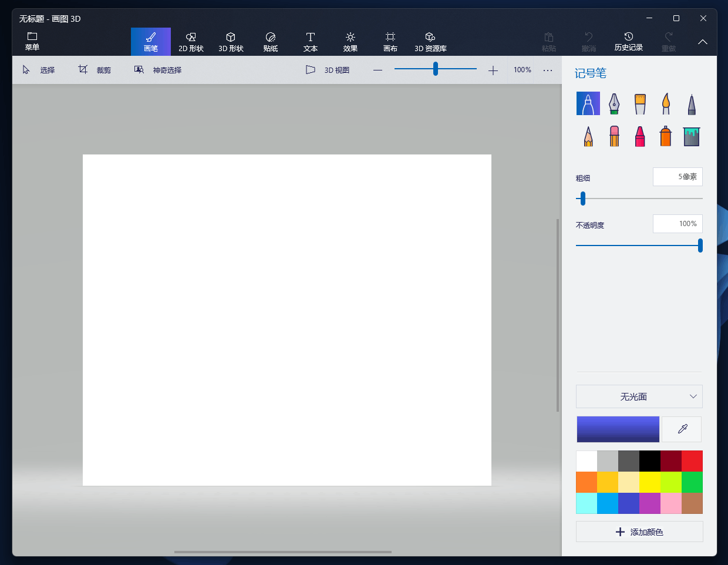This screenshot has width=728, height=565.
Task: Open the more options ellipsis menu
Action: click(548, 70)
